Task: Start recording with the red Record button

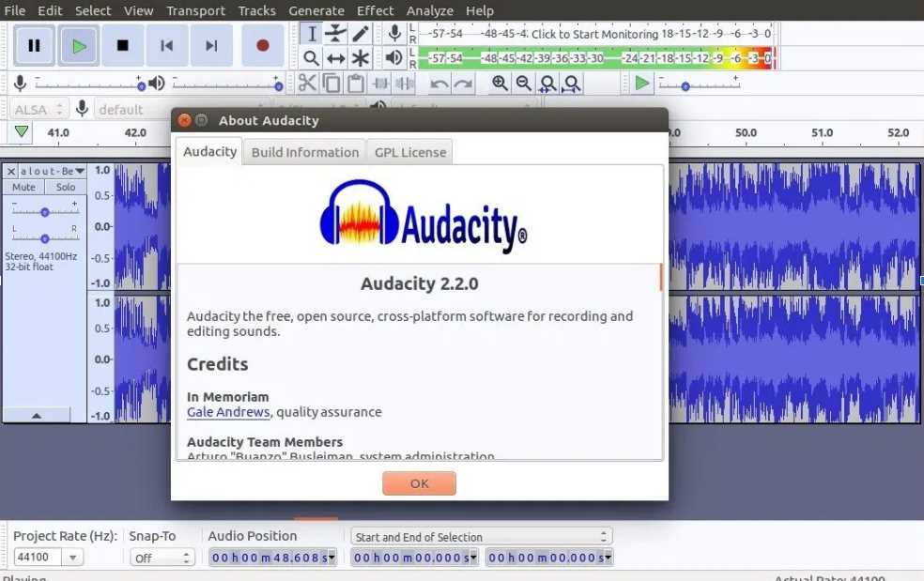Action: (x=263, y=45)
